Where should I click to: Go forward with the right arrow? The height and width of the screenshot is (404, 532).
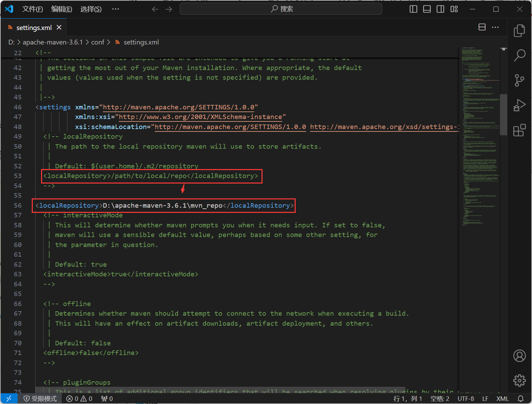pyautogui.click(x=169, y=9)
